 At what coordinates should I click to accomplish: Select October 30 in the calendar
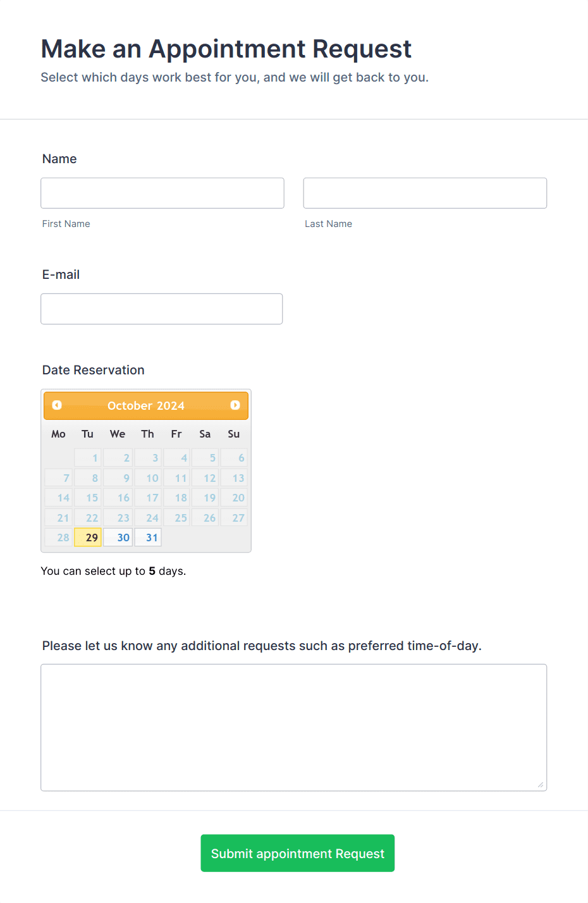(118, 537)
